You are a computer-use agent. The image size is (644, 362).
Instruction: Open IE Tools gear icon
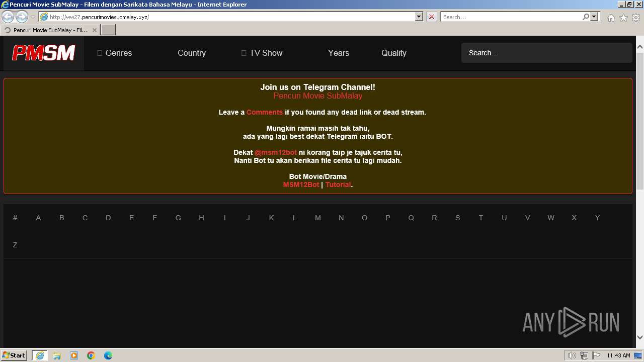pos(636,18)
